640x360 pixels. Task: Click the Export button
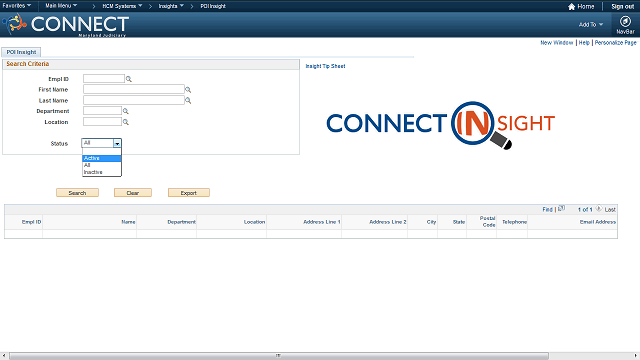point(189,193)
